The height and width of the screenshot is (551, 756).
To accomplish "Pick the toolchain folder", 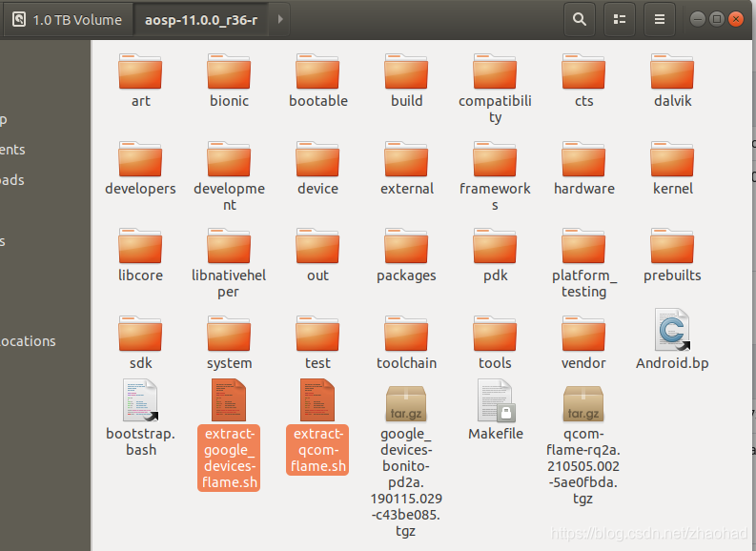I will click(406, 334).
